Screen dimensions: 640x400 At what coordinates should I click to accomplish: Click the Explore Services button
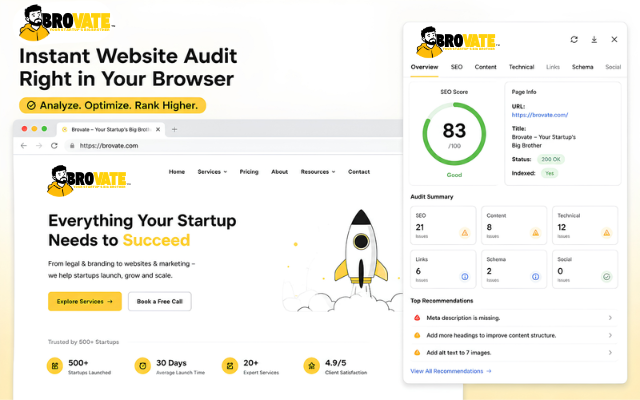[x=85, y=301]
